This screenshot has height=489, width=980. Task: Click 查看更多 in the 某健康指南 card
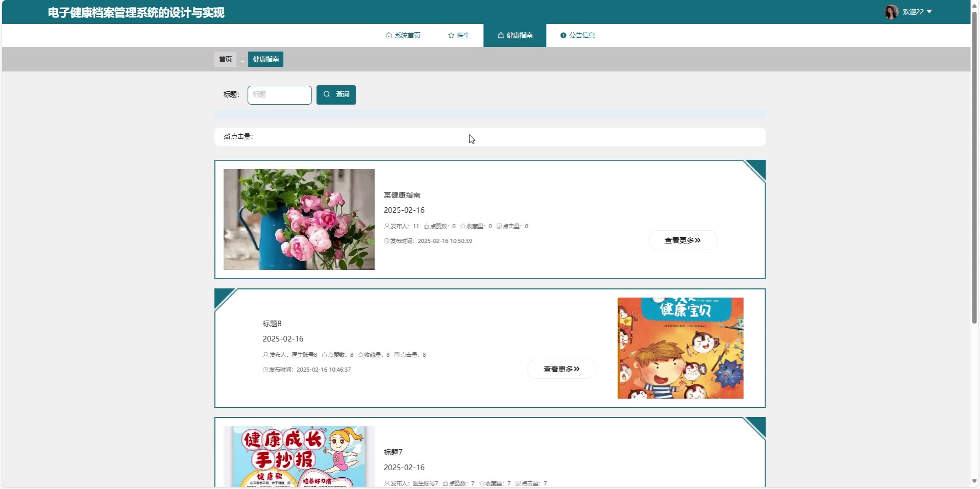(683, 240)
